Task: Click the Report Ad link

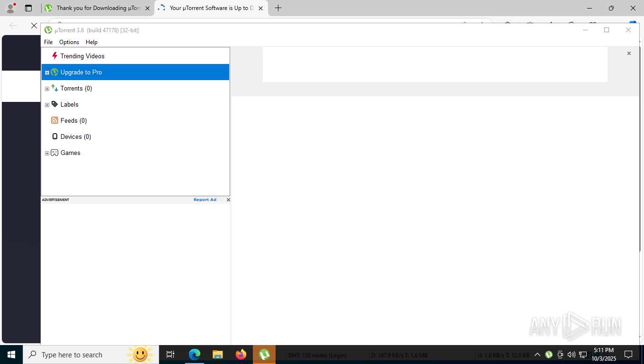Action: point(205,200)
